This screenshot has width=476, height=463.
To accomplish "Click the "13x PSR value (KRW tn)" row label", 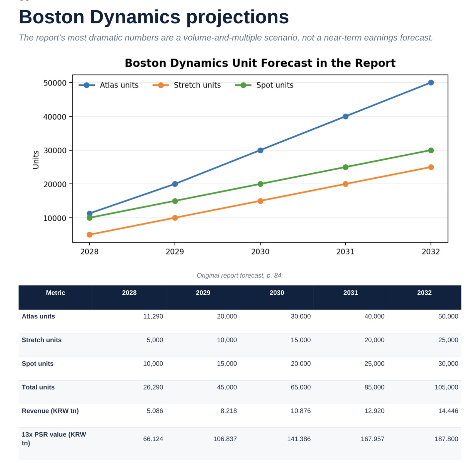I will [x=54, y=439].
